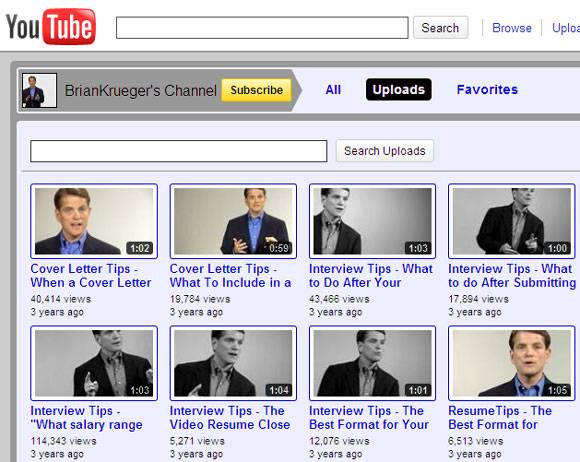Open thumbnail of 1:01 Best Format video

pyautogui.click(x=372, y=363)
